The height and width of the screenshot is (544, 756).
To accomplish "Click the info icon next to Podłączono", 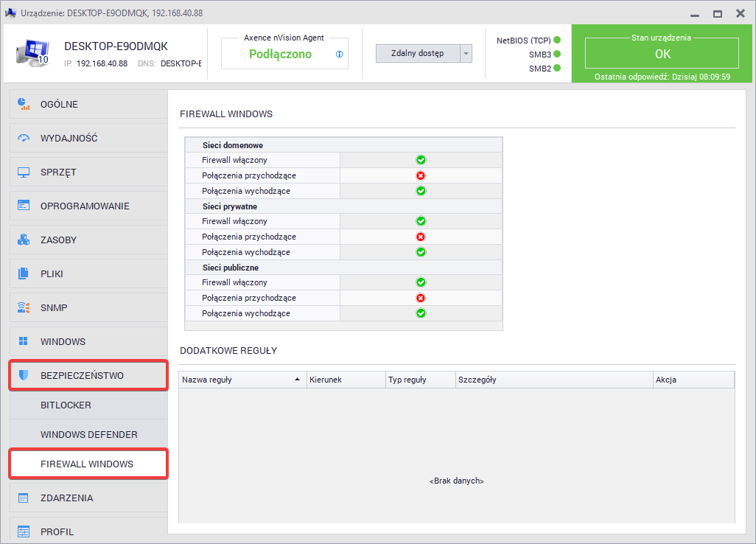I will pyautogui.click(x=340, y=54).
